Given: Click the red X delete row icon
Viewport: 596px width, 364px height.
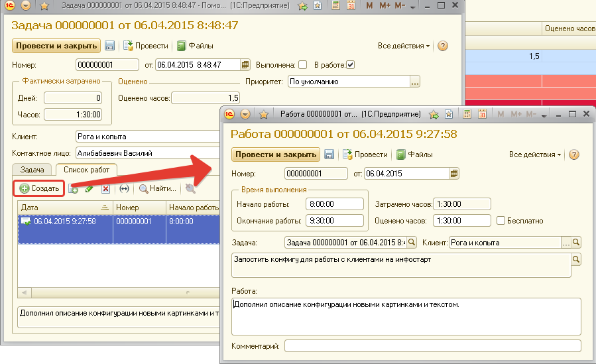Looking at the screenshot, I should (x=105, y=188).
